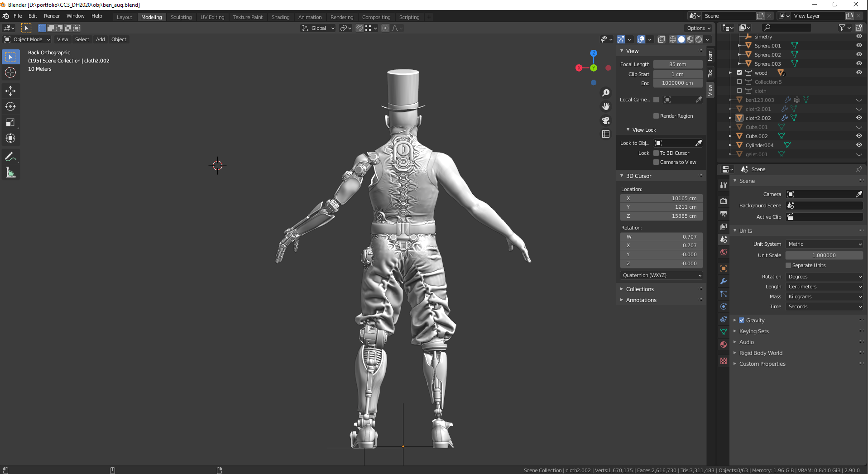Image resolution: width=868 pixels, height=474 pixels.
Task: Open the Length Centimeters dropdown
Action: coord(824,287)
